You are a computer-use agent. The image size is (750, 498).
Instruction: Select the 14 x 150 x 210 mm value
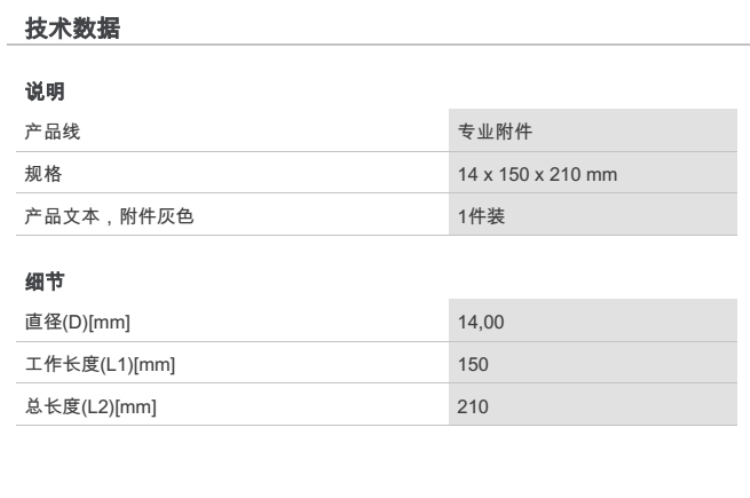tap(537, 175)
